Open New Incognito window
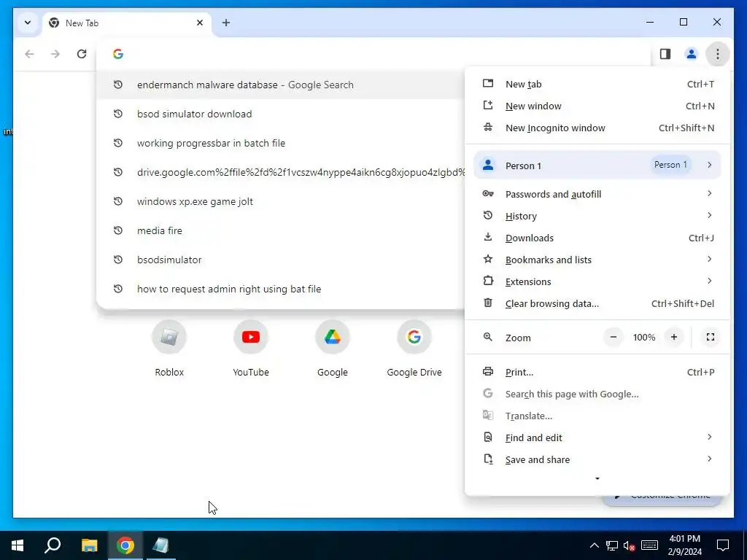Screen dimensions: 747x560 pyautogui.click(x=597, y=128)
